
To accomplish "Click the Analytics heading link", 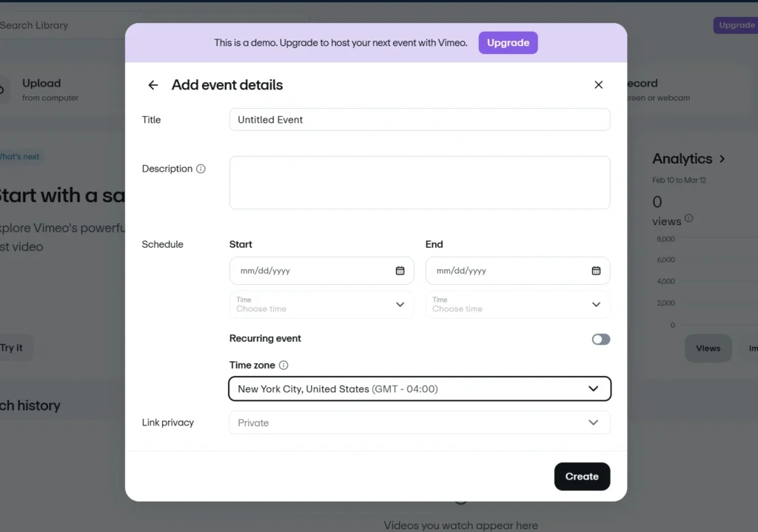I will [682, 158].
